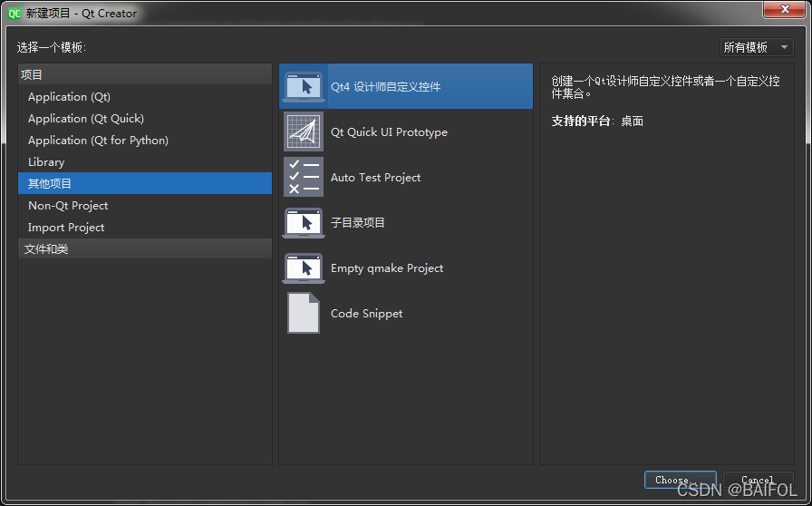Click the Qt4 设计师自定义控件 template icon
Viewport: 812px width, 506px height.
304,86
